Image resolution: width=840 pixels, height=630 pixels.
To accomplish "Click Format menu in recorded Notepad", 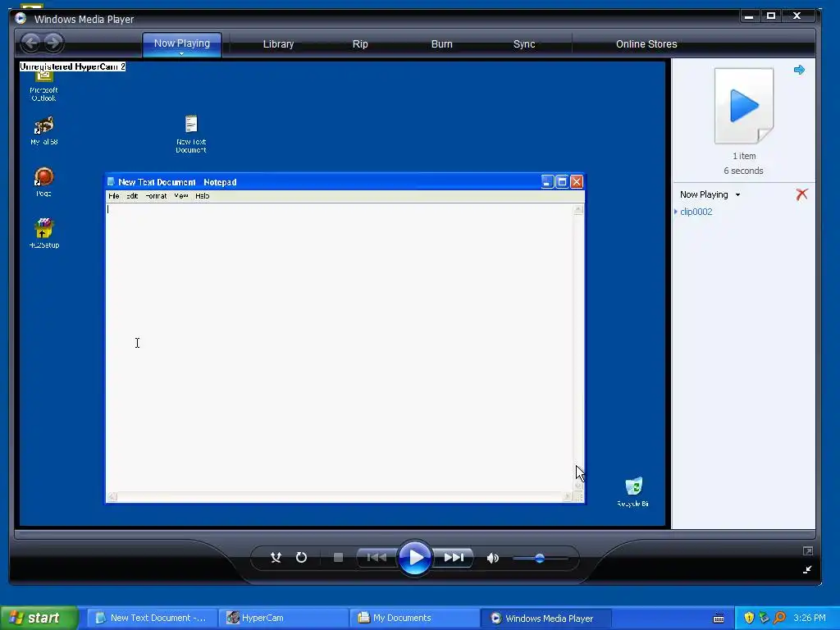I will pyautogui.click(x=156, y=196).
